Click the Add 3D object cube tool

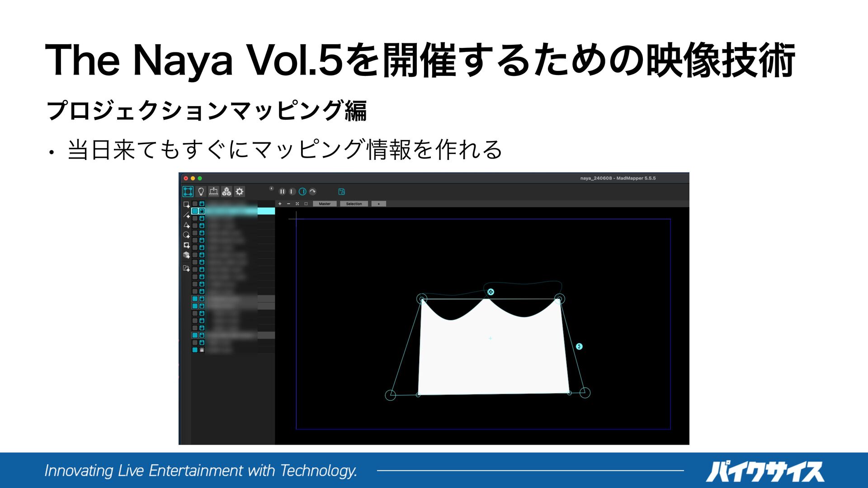coord(186,255)
